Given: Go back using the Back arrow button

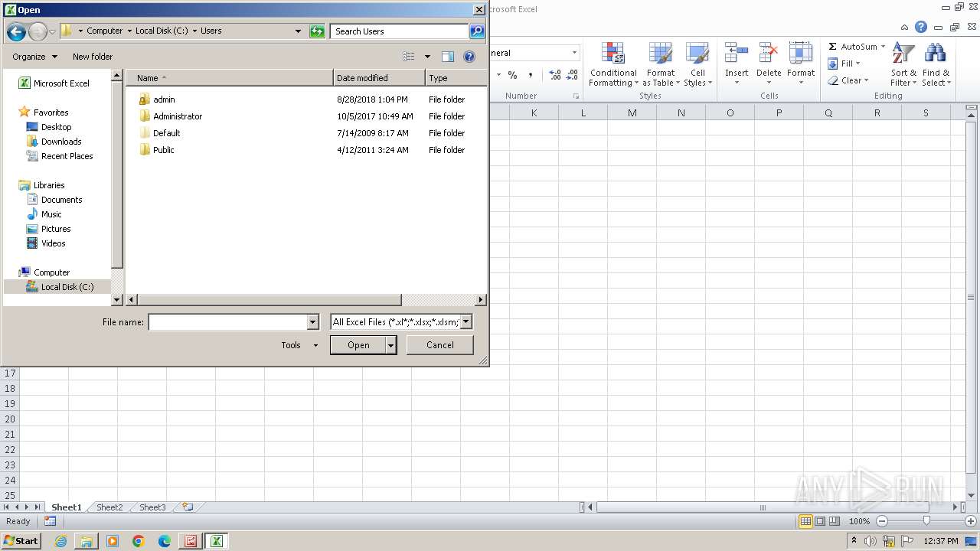Looking at the screenshot, I should pos(16,31).
